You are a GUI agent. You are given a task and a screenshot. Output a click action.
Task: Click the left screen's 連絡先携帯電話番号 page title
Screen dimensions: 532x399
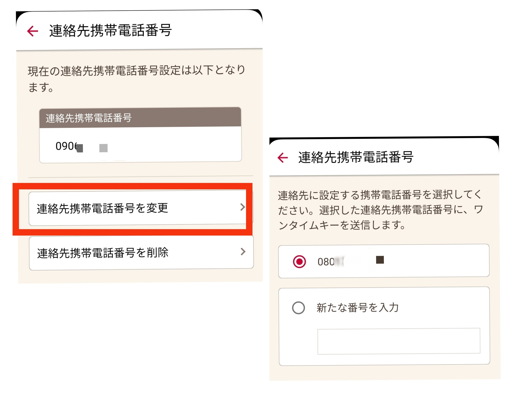pyautogui.click(x=110, y=31)
